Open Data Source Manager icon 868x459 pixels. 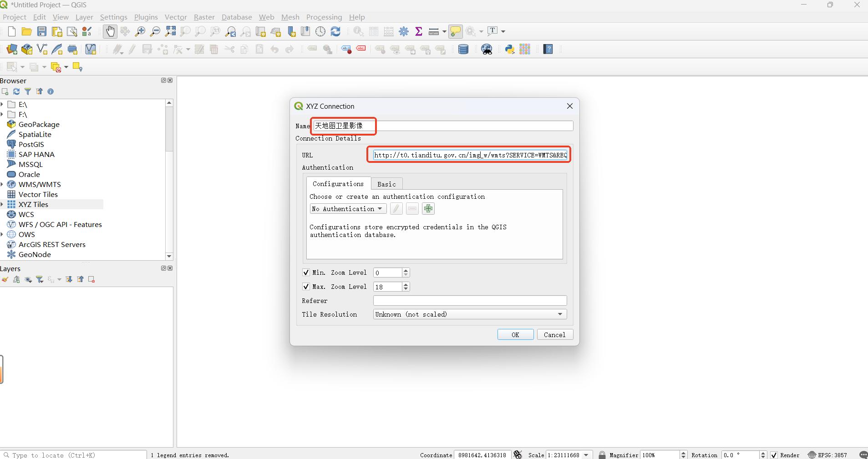tap(12, 49)
